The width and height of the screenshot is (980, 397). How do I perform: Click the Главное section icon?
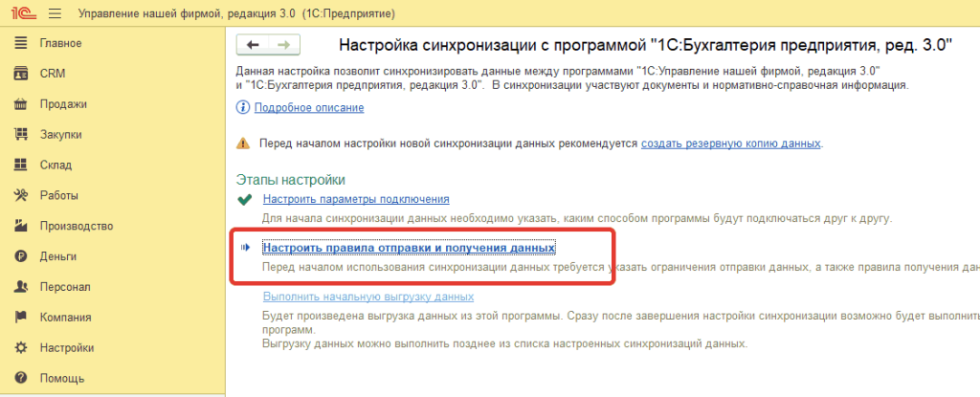21,43
